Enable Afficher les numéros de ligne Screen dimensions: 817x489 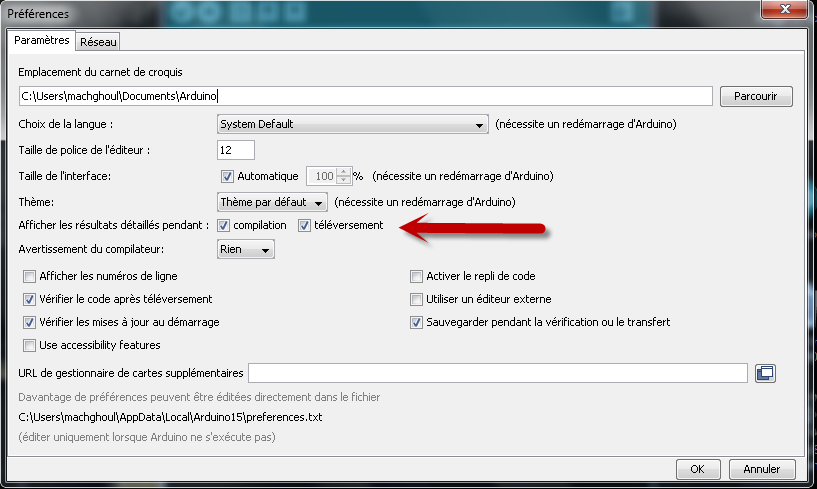click(x=29, y=276)
